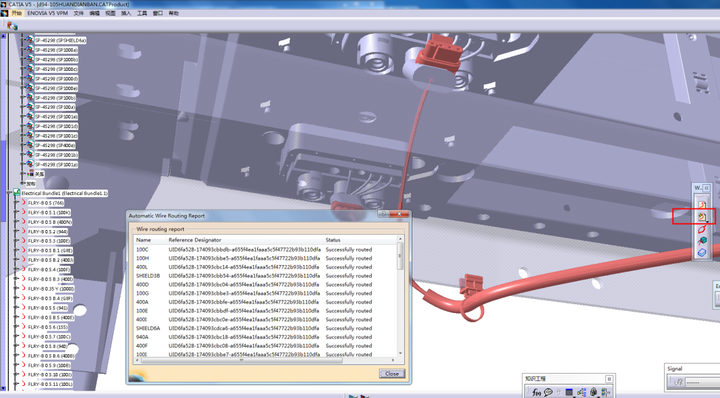720x398 pixels.
Task: Click the Status column header
Action: [333, 240]
